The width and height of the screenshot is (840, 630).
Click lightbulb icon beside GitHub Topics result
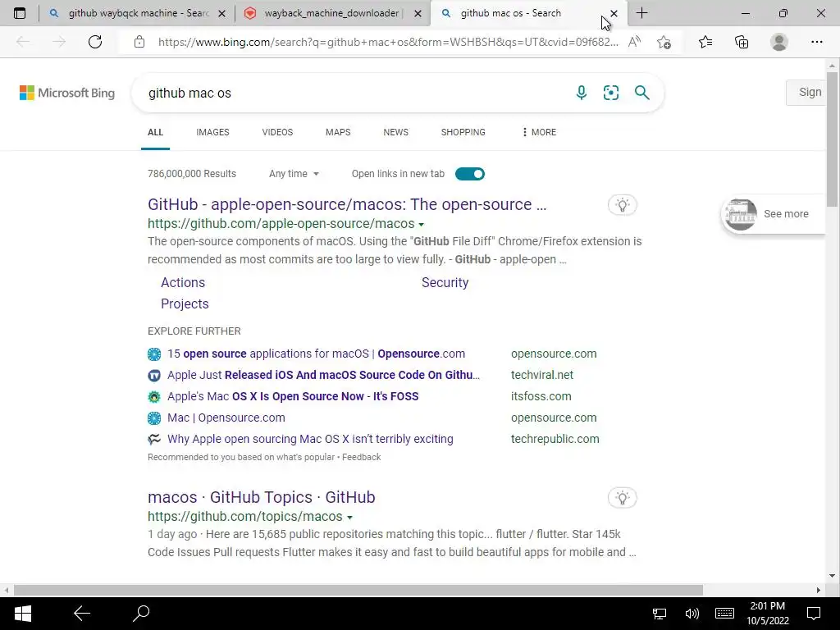(622, 498)
